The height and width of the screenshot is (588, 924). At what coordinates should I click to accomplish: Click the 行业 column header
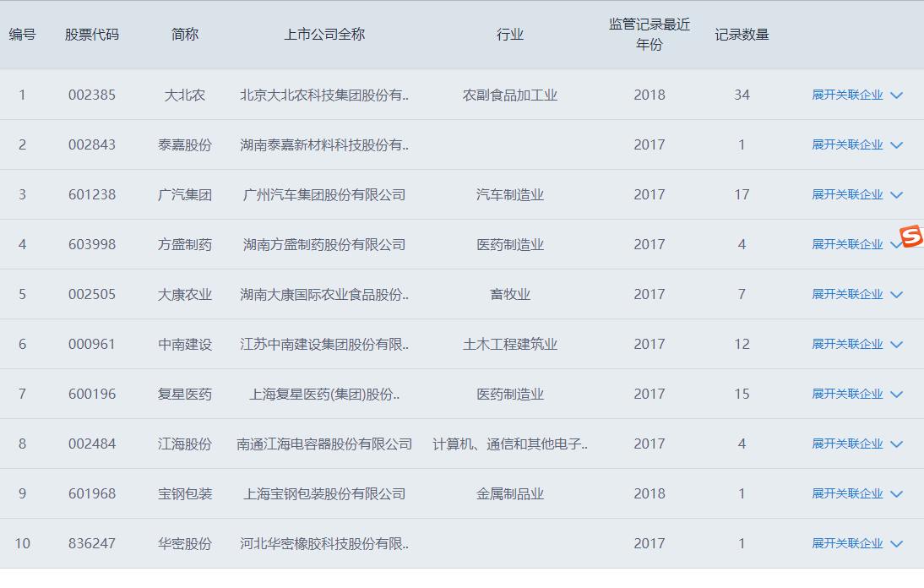coord(510,35)
